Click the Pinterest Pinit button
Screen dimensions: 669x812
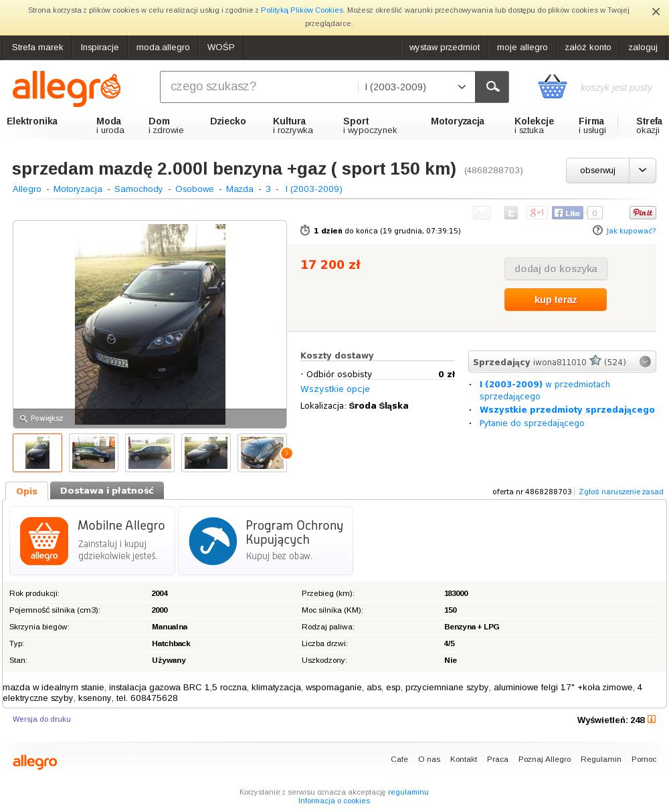(642, 213)
